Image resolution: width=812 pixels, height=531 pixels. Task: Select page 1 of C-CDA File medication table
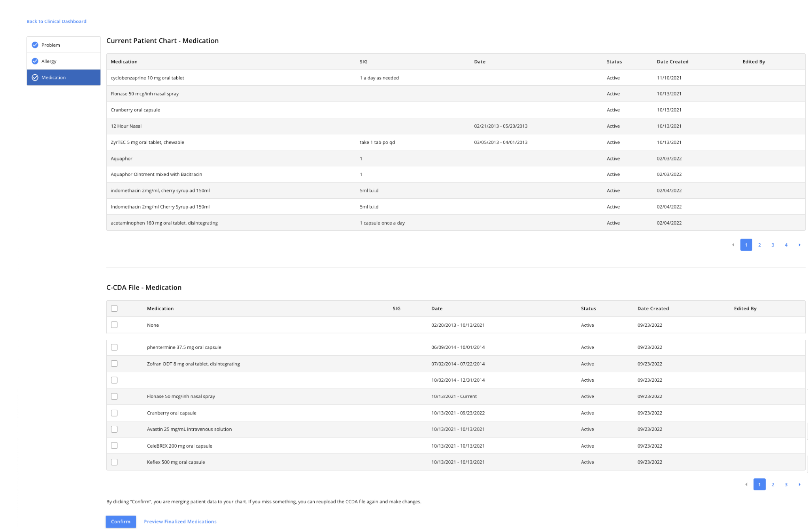[x=759, y=484]
